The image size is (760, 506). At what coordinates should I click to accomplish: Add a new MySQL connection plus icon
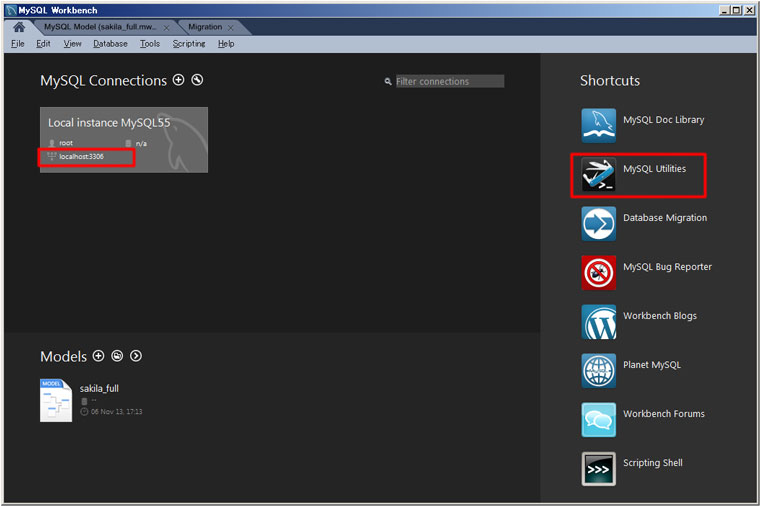tap(178, 79)
